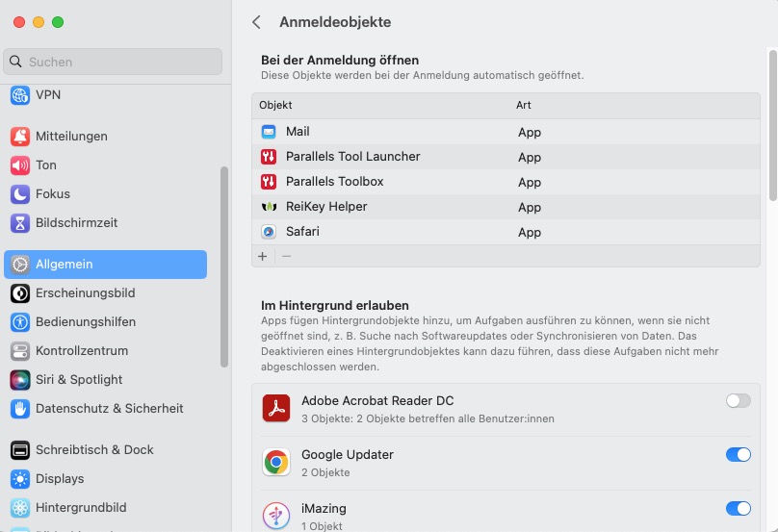This screenshot has width=778, height=532.
Task: Add a login item with plus button
Action: (263, 256)
